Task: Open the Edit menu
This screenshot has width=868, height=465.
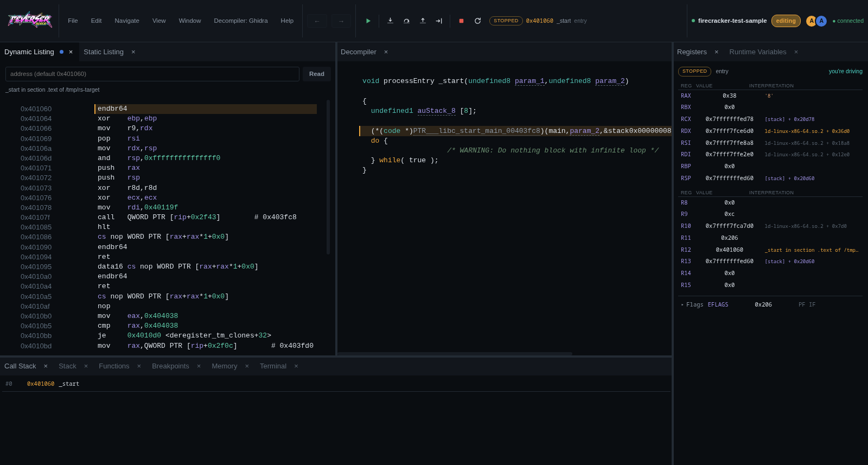Action: point(97,21)
